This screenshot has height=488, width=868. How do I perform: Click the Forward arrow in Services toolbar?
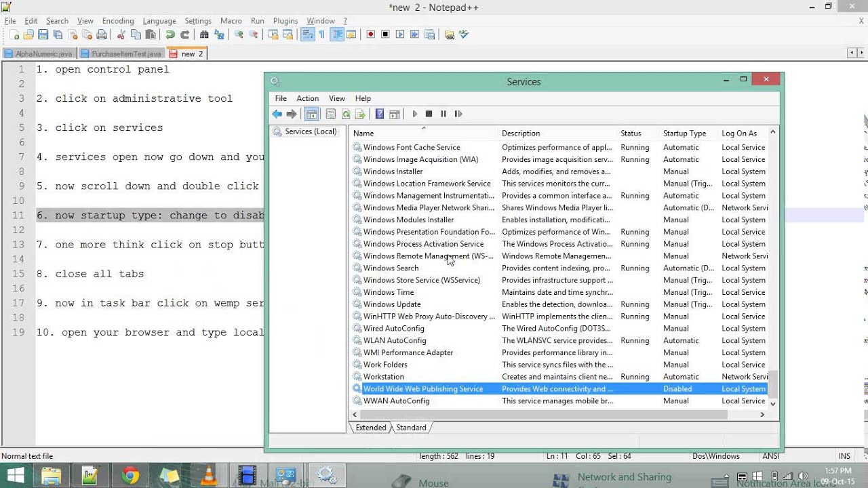point(292,114)
